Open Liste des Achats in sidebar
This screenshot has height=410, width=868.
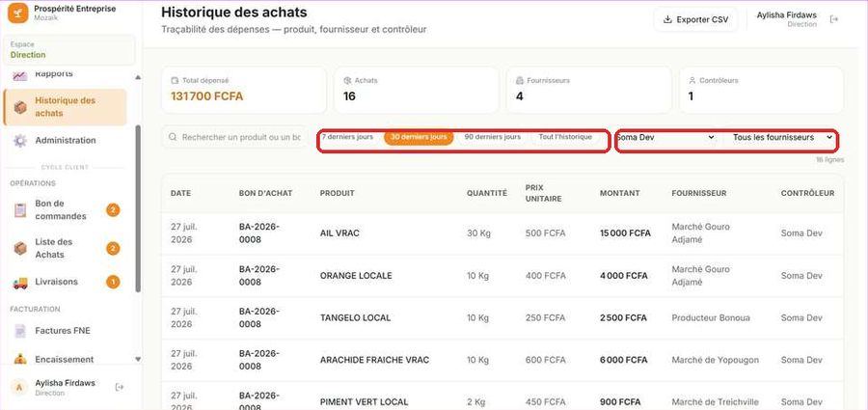pyautogui.click(x=65, y=248)
